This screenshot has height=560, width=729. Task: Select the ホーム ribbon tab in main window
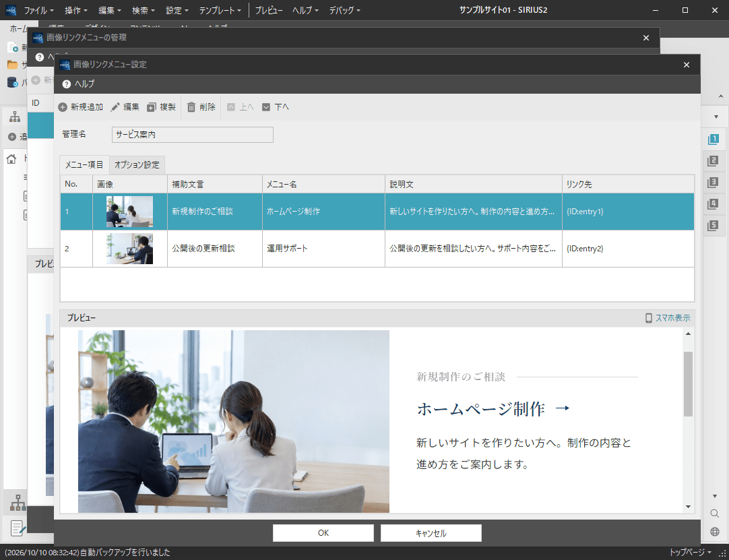19,28
